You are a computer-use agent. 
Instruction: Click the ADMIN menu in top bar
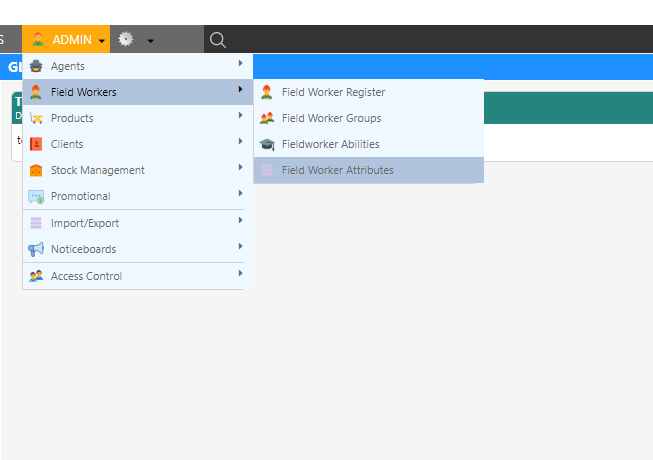pos(67,40)
